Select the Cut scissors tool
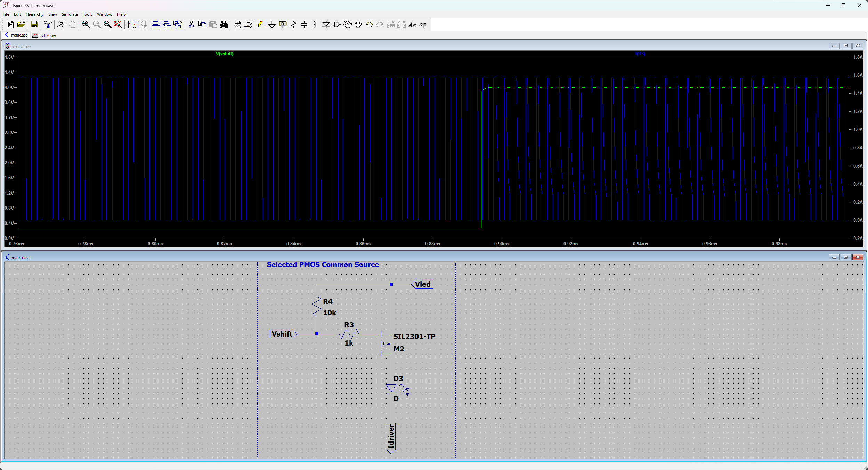This screenshot has width=868, height=470. pyautogui.click(x=191, y=24)
